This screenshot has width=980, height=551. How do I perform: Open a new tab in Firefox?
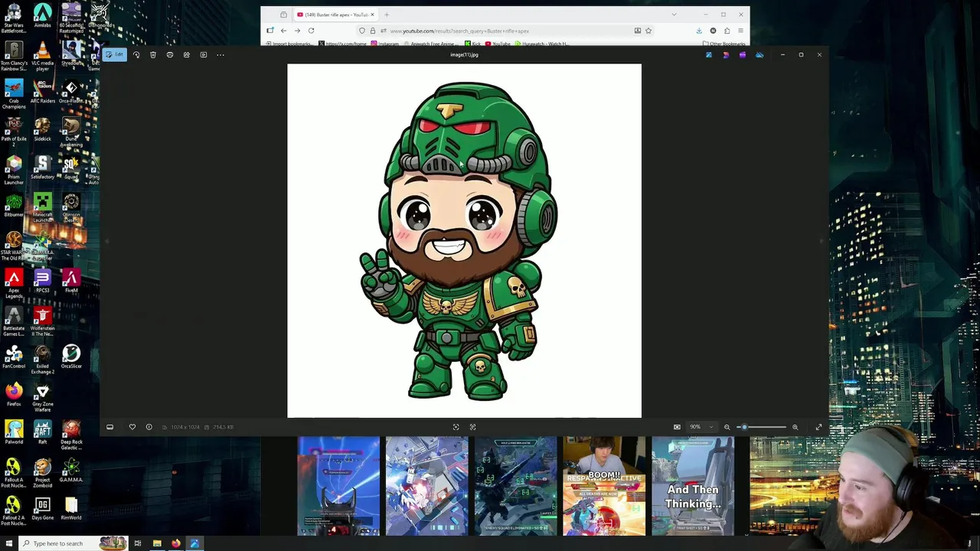pyautogui.click(x=387, y=15)
